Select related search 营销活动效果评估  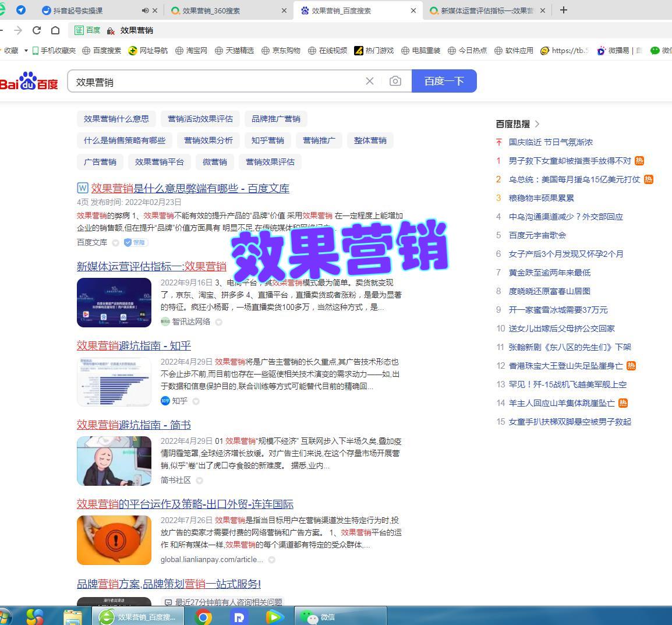(x=200, y=119)
